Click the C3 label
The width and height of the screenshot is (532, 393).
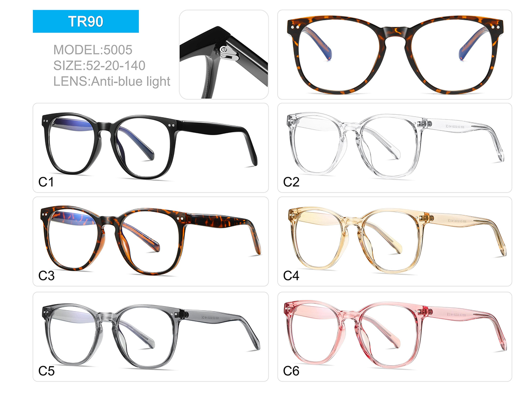(46, 275)
